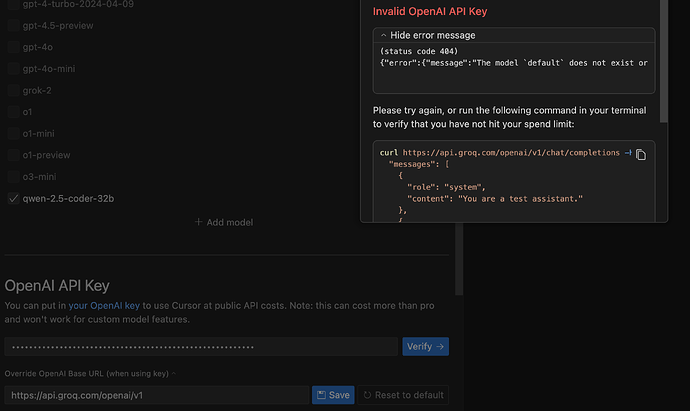
Task: Toggle the grok-2 model checkbox
Action: 13,90
